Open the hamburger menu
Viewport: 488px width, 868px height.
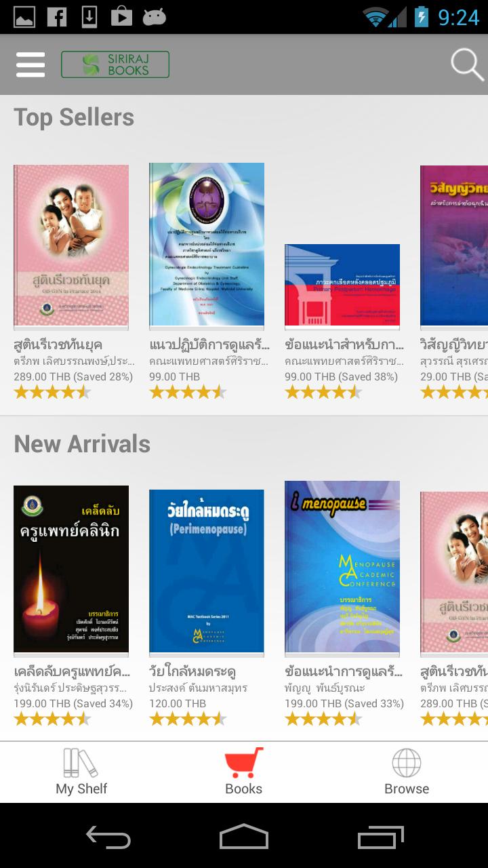pos(30,65)
